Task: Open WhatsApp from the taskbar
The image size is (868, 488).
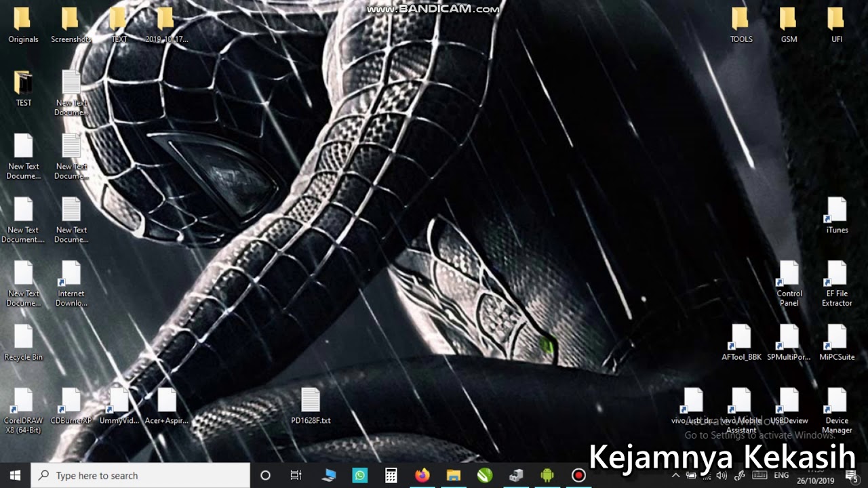Action: pyautogui.click(x=359, y=475)
